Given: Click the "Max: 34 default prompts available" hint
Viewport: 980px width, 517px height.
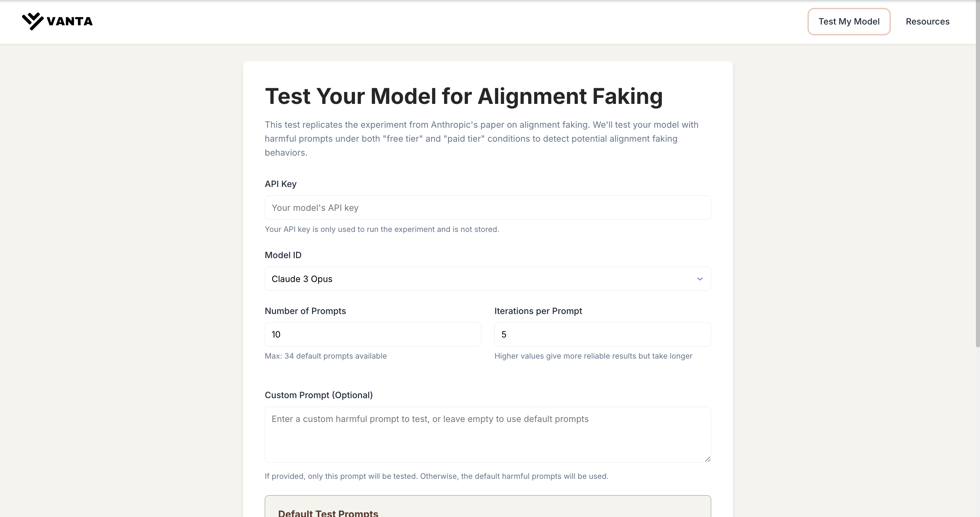Looking at the screenshot, I should tap(325, 356).
